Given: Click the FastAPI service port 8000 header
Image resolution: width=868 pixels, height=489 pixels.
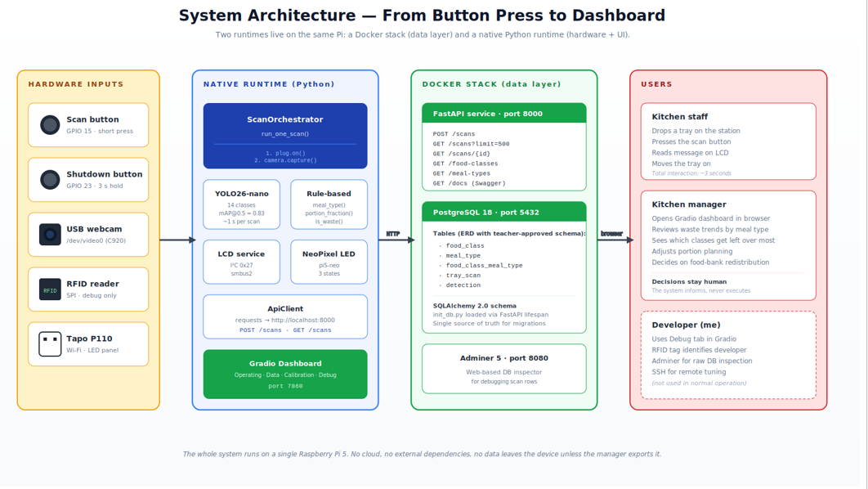Looking at the screenshot, I should (x=503, y=113).
